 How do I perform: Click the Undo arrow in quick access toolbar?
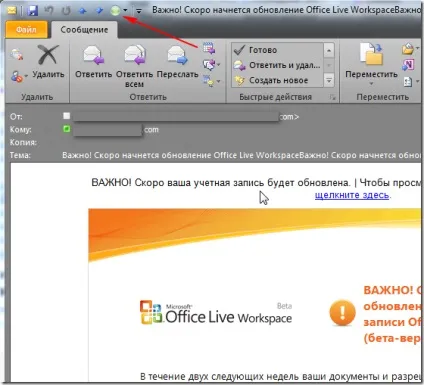(x=49, y=11)
